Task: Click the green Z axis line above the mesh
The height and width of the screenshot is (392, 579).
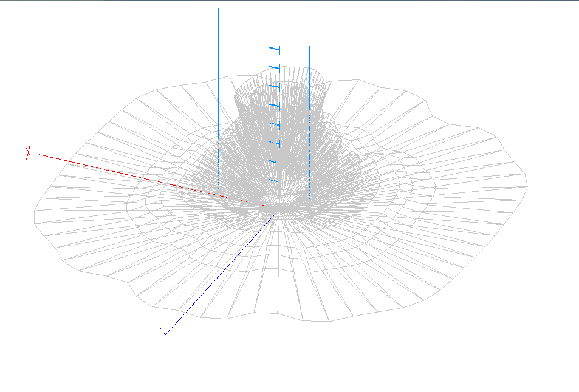Action: click(x=279, y=24)
